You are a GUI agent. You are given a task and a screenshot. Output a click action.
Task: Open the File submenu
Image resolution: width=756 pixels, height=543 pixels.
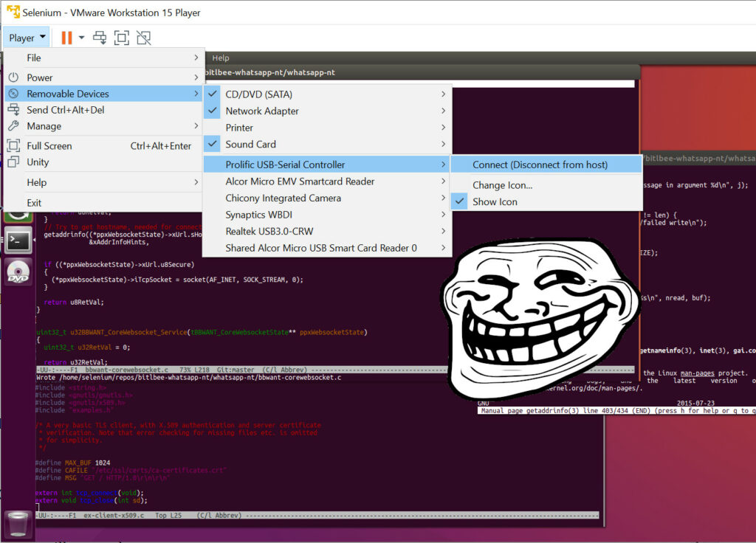click(104, 58)
